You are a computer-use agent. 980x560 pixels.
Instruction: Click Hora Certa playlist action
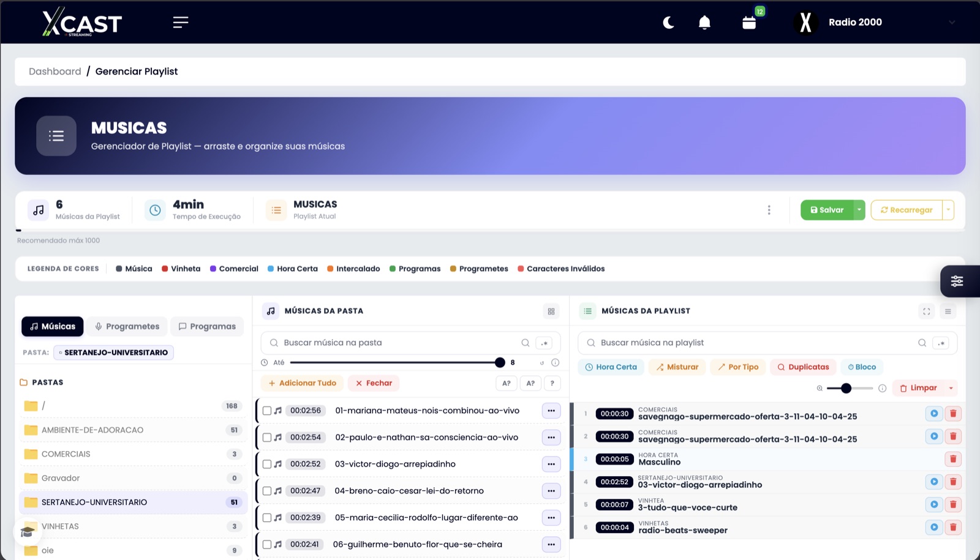(611, 367)
